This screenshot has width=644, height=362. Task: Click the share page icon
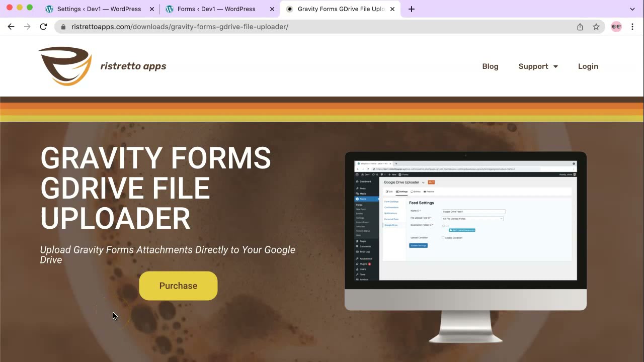580,27
